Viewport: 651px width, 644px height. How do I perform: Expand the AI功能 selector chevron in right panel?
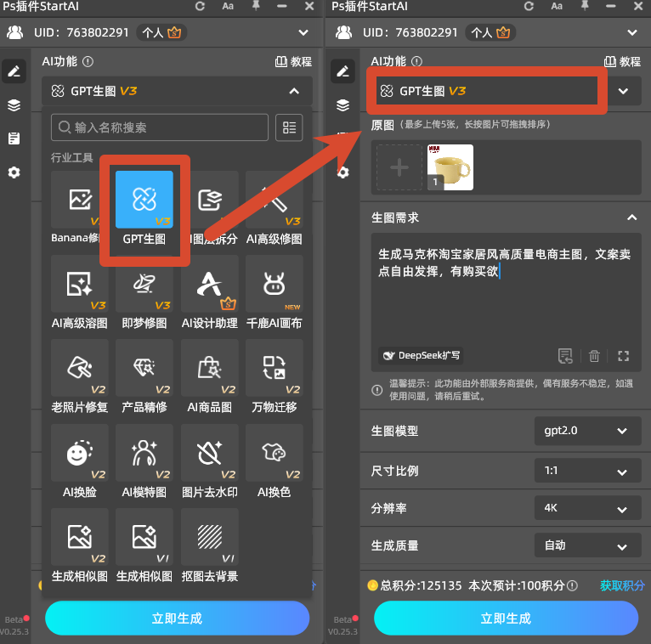(x=623, y=91)
